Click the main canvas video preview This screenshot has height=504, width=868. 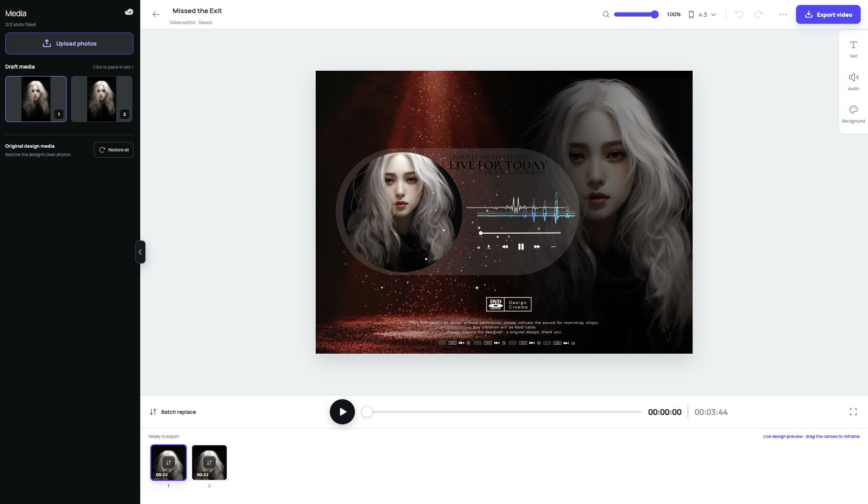click(x=504, y=212)
